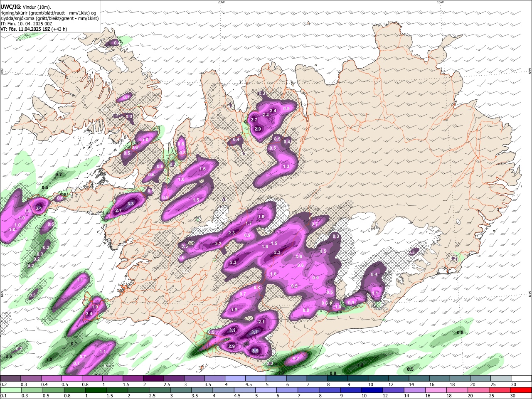Click the "20W" longitude label
This screenshot has height=399, width=532.
221,2
